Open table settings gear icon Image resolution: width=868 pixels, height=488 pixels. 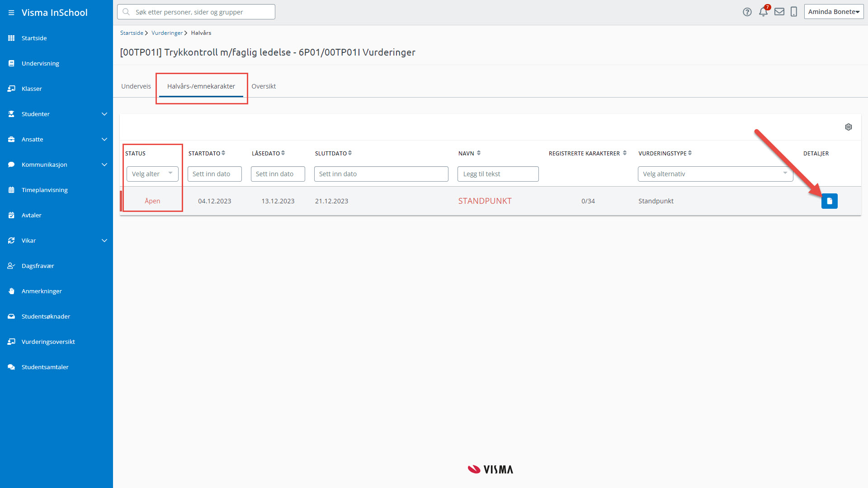pos(849,127)
